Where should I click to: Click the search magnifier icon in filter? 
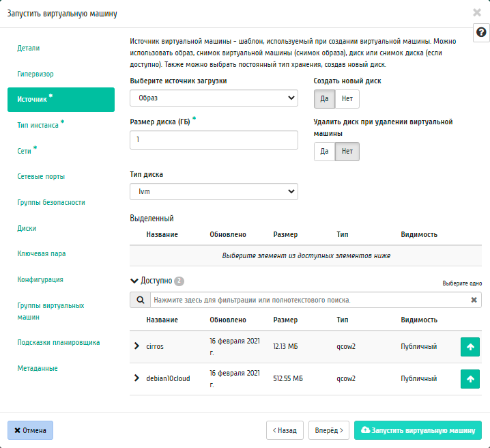pyautogui.click(x=139, y=300)
